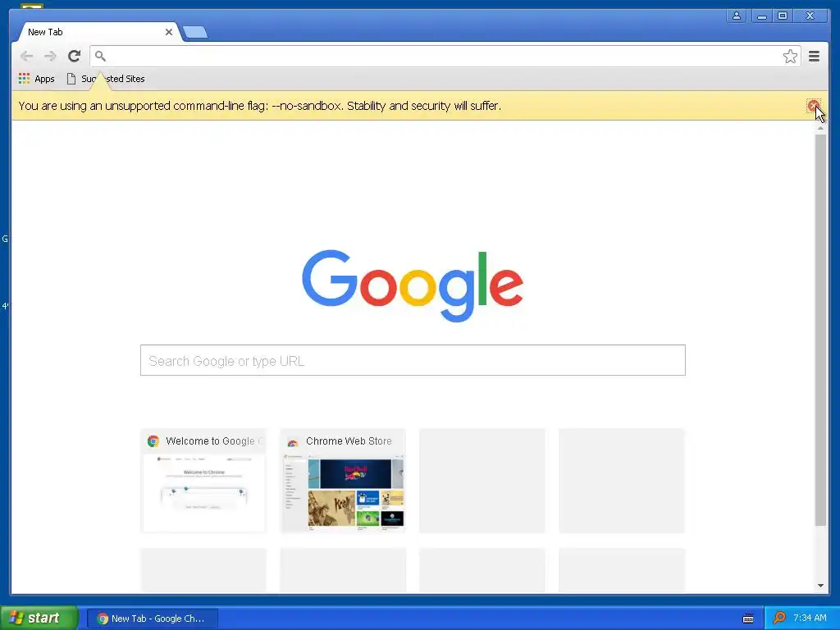Minimize the Chrome window

(x=761, y=16)
